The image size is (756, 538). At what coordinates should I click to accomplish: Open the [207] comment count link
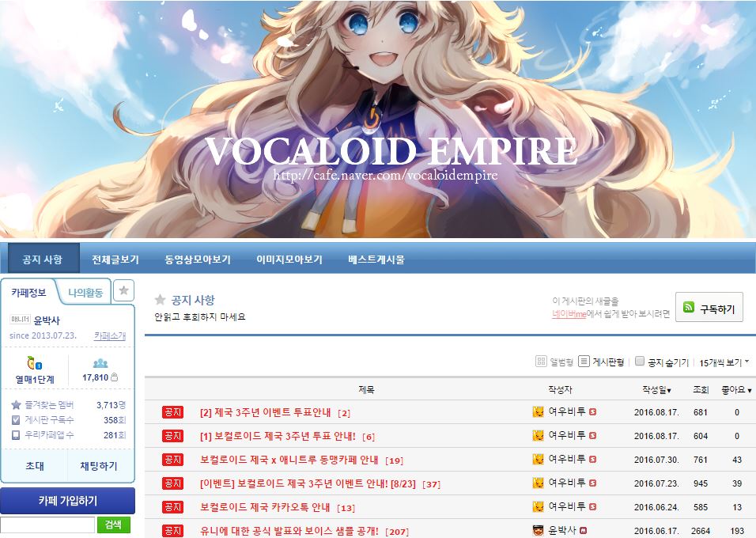[x=397, y=532]
